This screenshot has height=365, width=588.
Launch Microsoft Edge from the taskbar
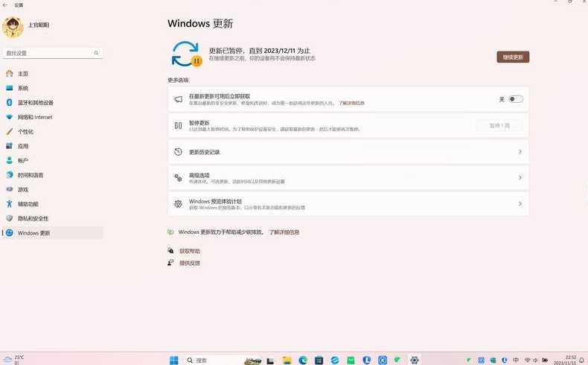303,360
